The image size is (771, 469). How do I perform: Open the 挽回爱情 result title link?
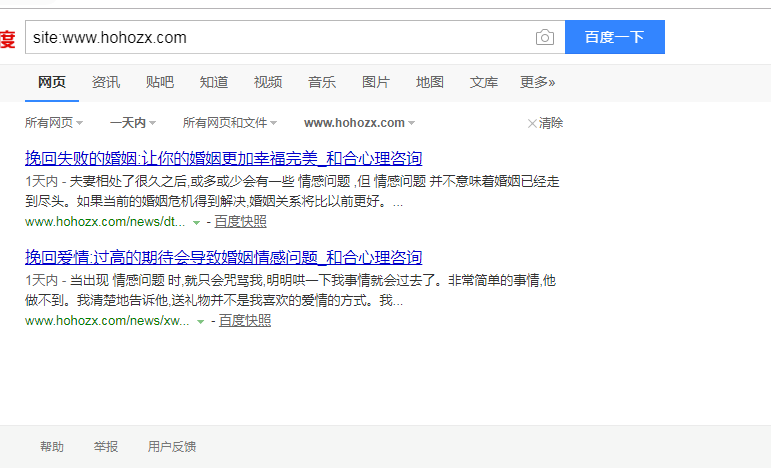(223, 257)
